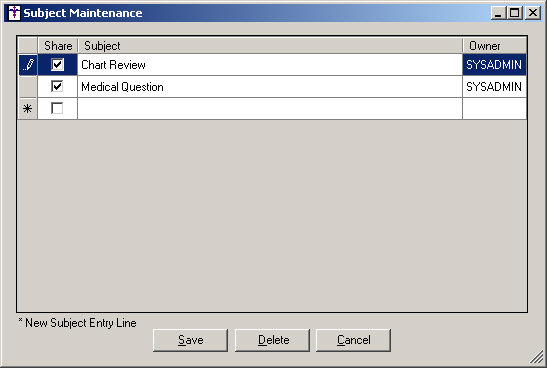The image size is (547, 368).
Task: Select the Chart Review subject cell
Action: [x=270, y=65]
